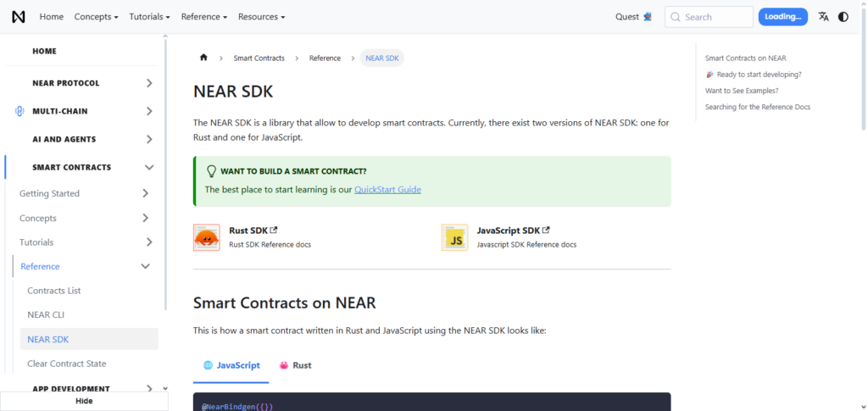The width and height of the screenshot is (868, 411).
Task: Click Reference breadcrumb link
Action: click(x=325, y=58)
